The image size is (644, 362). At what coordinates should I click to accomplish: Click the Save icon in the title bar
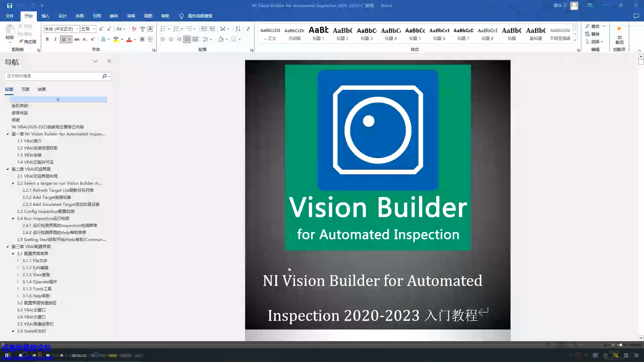9,5
